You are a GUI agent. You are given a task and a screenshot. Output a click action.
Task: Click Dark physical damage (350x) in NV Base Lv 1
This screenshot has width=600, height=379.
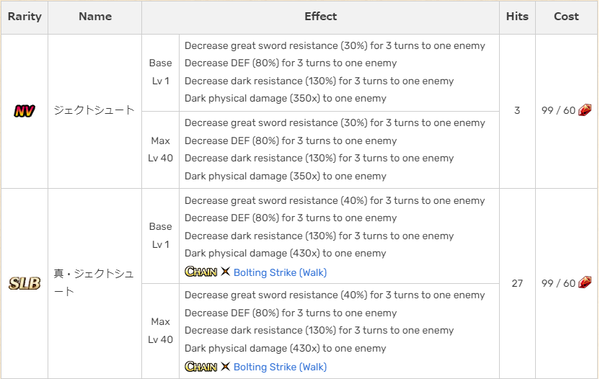[285, 98]
